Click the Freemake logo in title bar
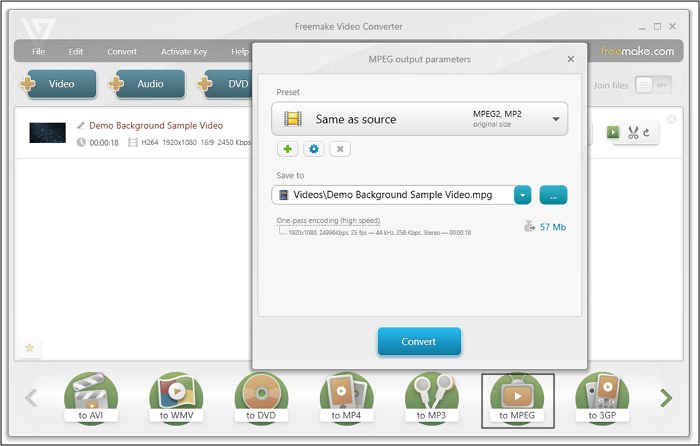 pyautogui.click(x=39, y=29)
